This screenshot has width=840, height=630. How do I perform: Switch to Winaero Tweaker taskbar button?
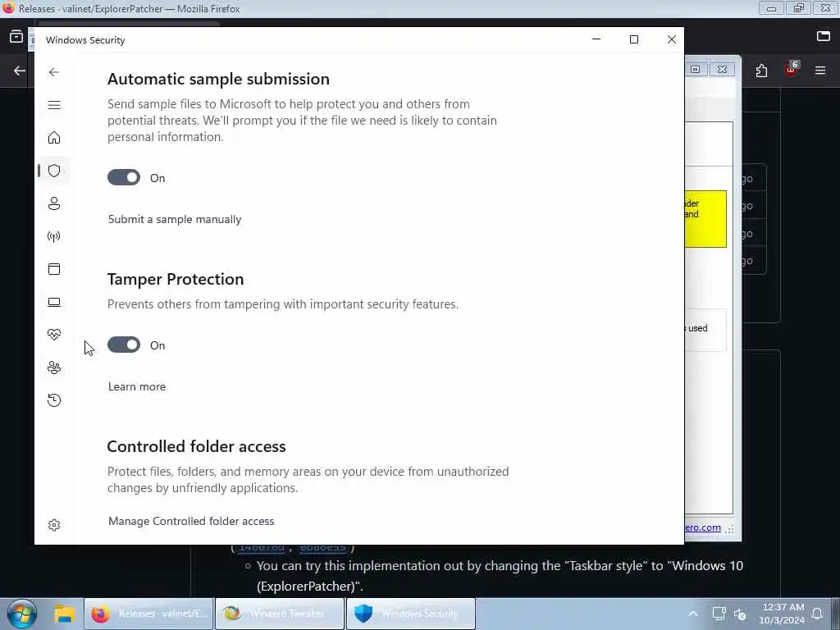click(279, 614)
